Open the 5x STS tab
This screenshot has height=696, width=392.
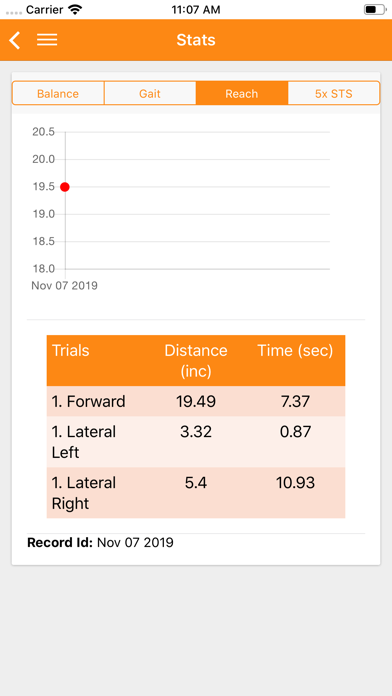pyautogui.click(x=334, y=94)
